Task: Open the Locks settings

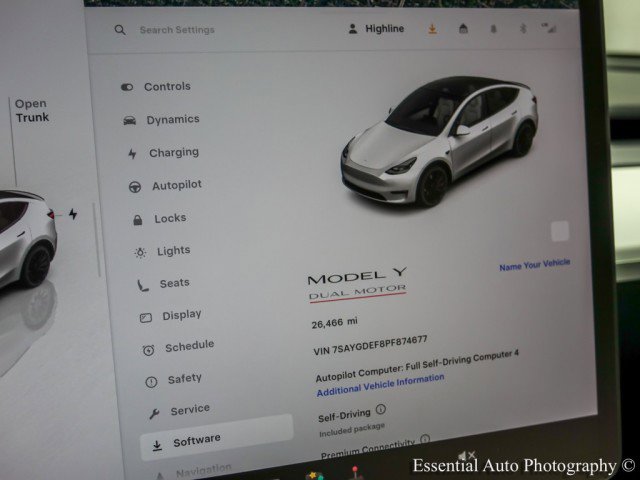Action: pyautogui.click(x=160, y=219)
